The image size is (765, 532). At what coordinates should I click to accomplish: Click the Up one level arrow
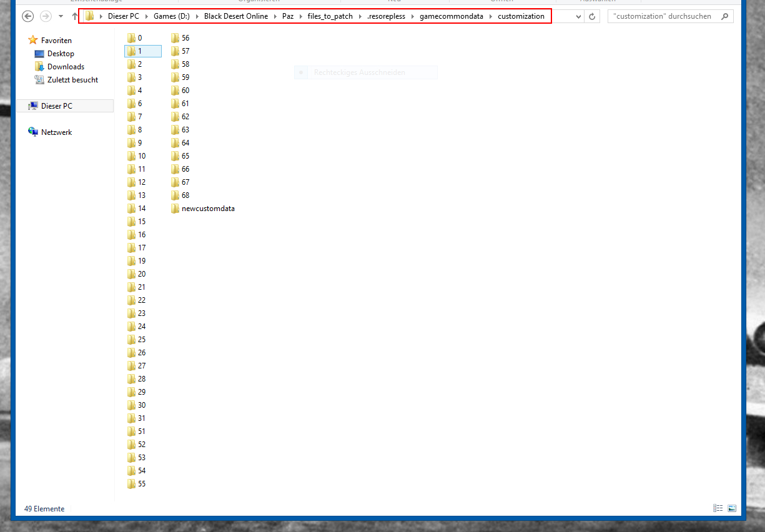click(x=75, y=16)
